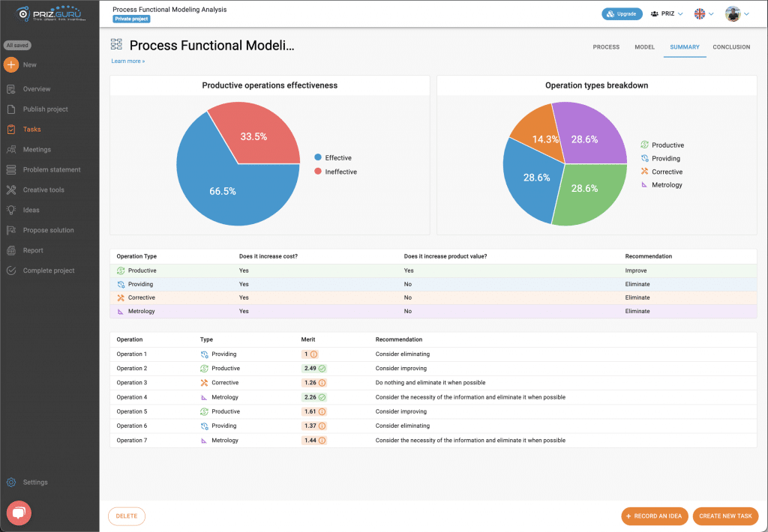This screenshot has width=768, height=532.
Task: Toggle Ineffective series in pie legend
Action: tap(335, 172)
